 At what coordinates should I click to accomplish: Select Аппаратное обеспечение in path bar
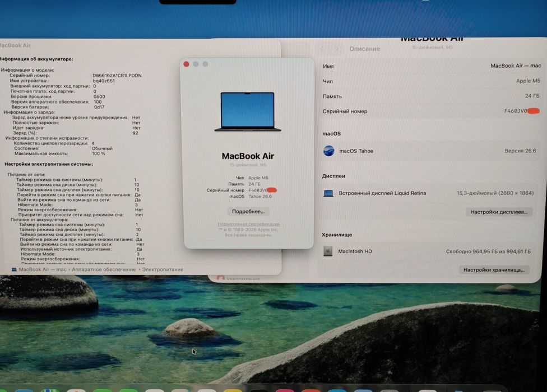(x=104, y=269)
